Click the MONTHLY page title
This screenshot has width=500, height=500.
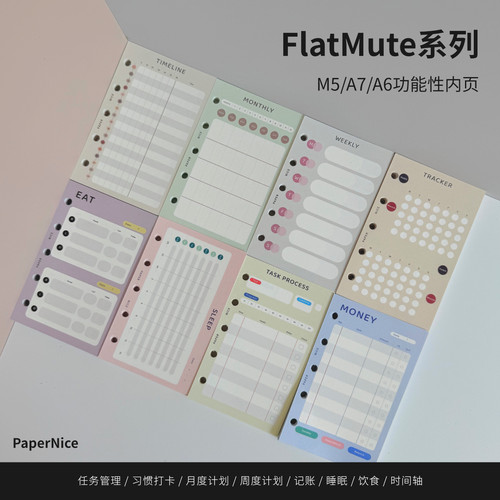pyautogui.click(x=258, y=105)
